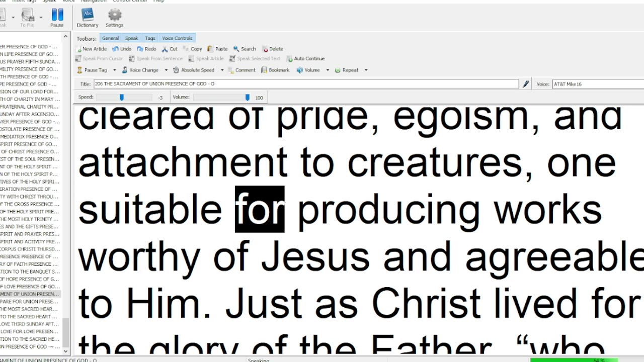The image size is (644, 362).
Task: Toggle Auto Continue
Action: [305, 58]
